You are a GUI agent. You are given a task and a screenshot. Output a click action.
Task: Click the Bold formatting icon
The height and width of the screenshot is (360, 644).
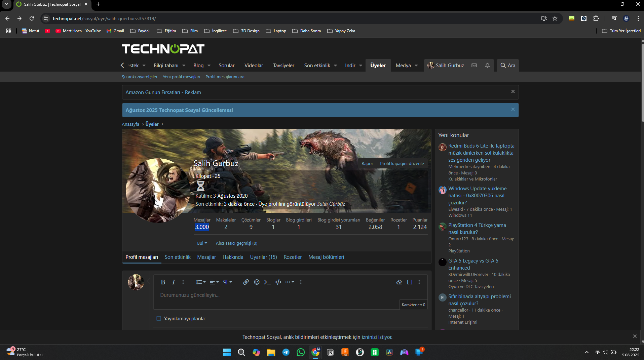click(163, 282)
